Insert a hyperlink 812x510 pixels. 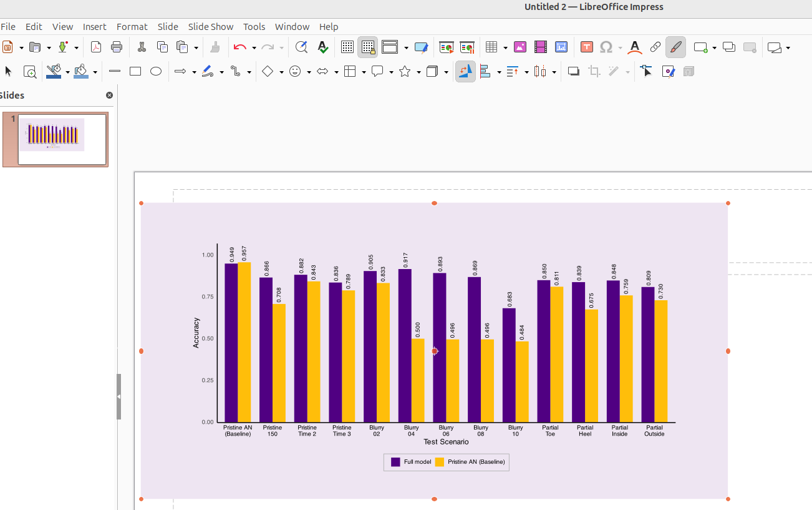[655, 47]
